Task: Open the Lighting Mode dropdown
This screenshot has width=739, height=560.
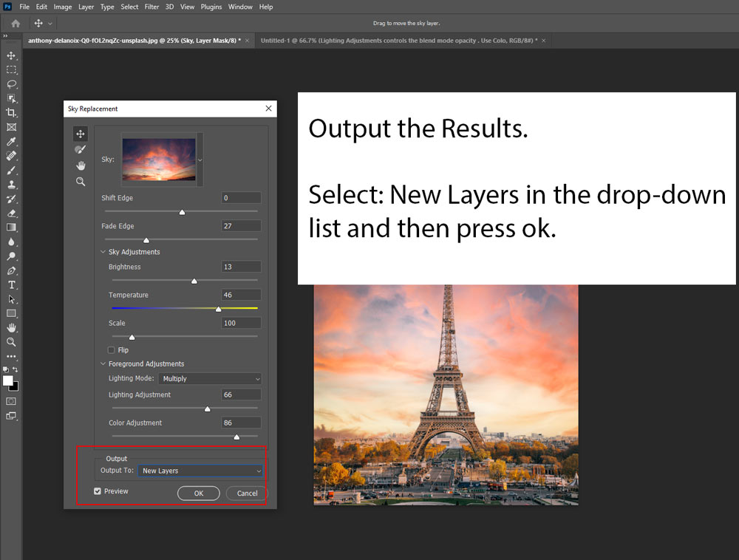Action: point(210,378)
